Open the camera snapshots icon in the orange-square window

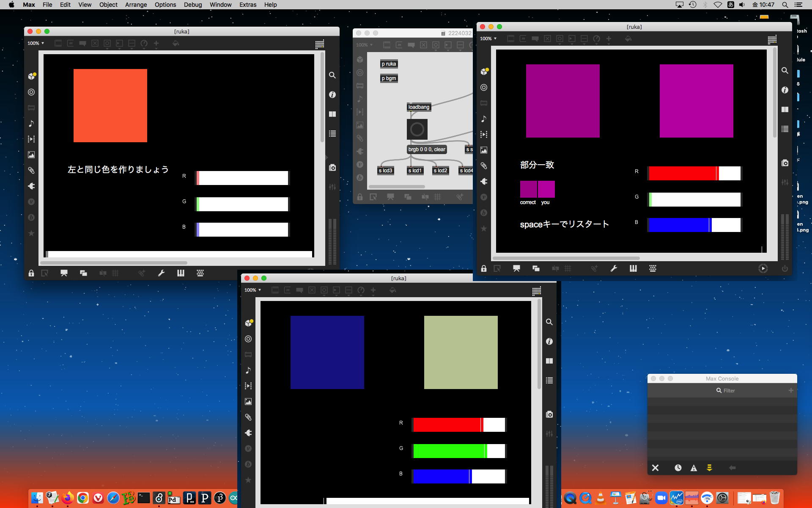point(332,168)
